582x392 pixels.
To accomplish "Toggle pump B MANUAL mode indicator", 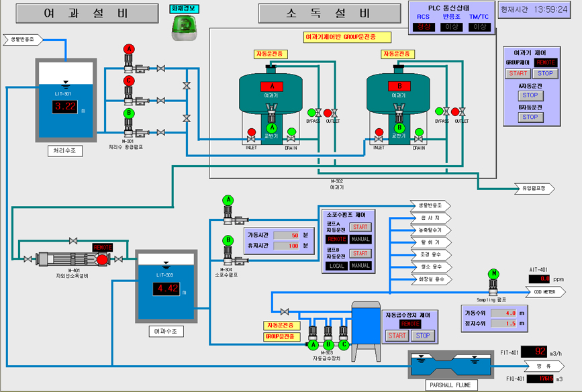I will tap(360, 266).
